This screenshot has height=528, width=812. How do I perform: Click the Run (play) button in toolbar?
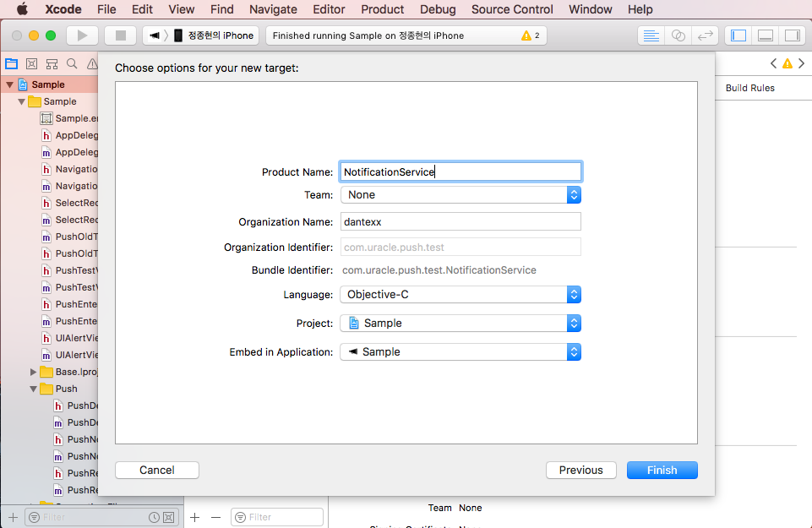click(82, 35)
